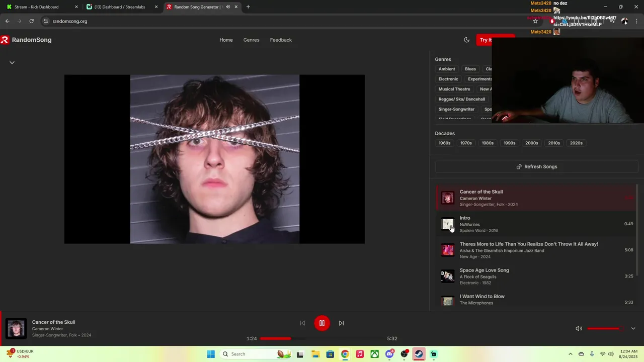Open Microsoft Store from the taskbar
This screenshot has width=644, height=362.
330,354
